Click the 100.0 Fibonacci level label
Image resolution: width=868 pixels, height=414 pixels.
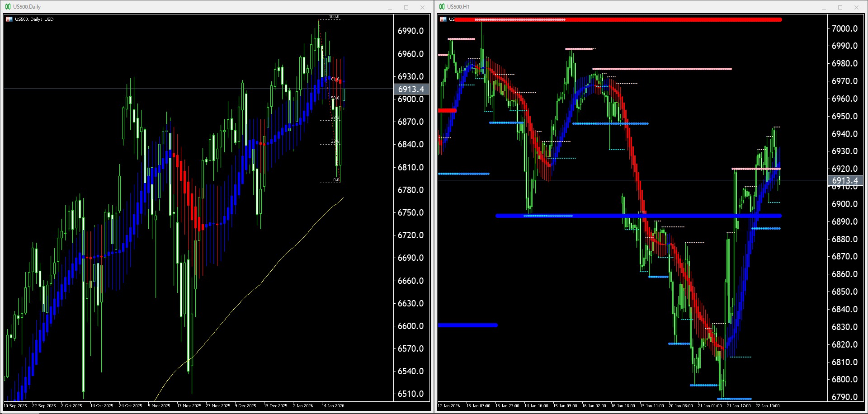(334, 17)
